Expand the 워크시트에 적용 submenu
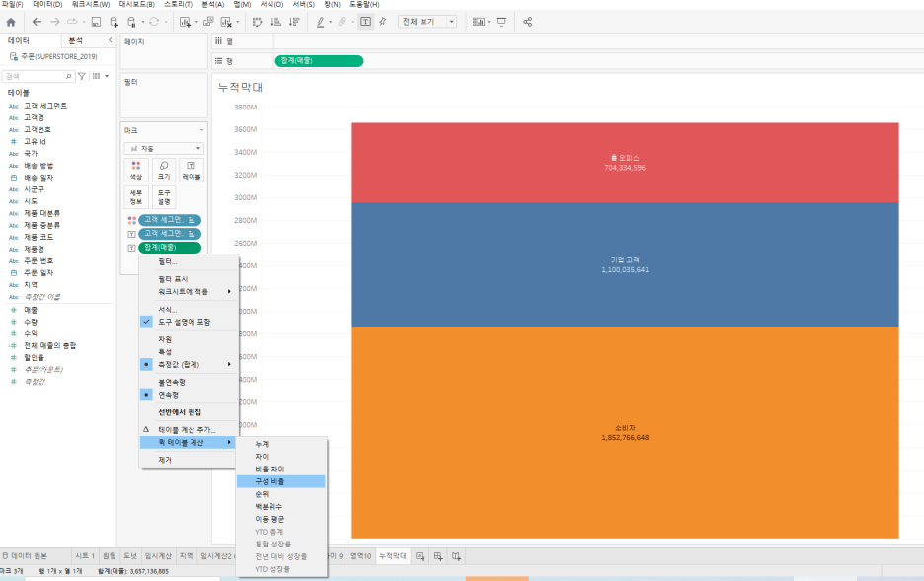Viewport: 924px width, 581px height. point(189,291)
